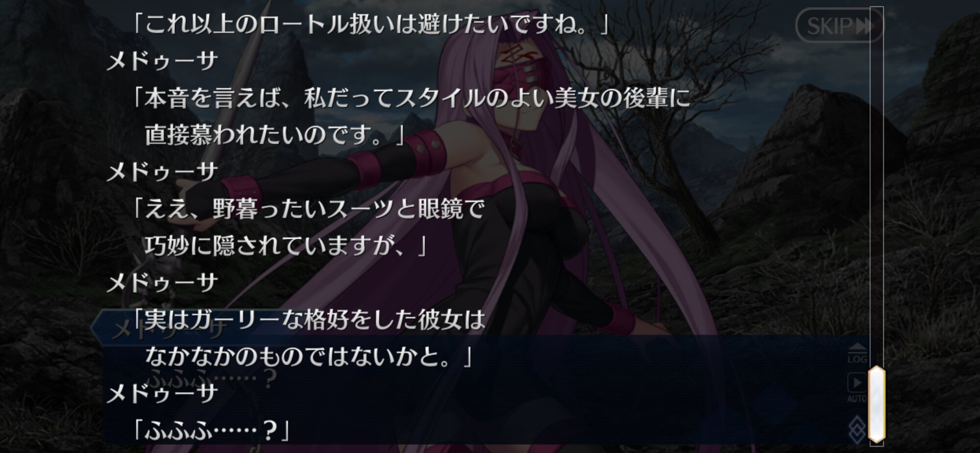The image size is (980, 453).
Task: Toggle AUTO play mode
Action: 857,388
